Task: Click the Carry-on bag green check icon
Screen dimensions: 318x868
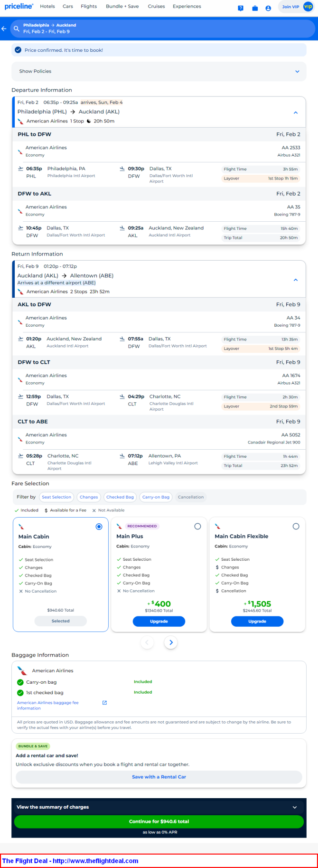Action: [20, 682]
